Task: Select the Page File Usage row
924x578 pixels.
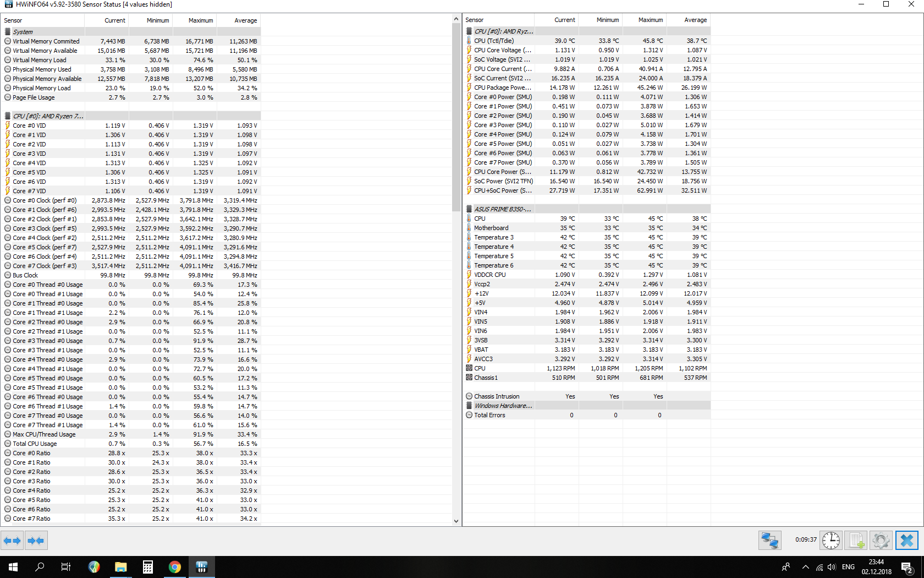Action: (x=131, y=97)
